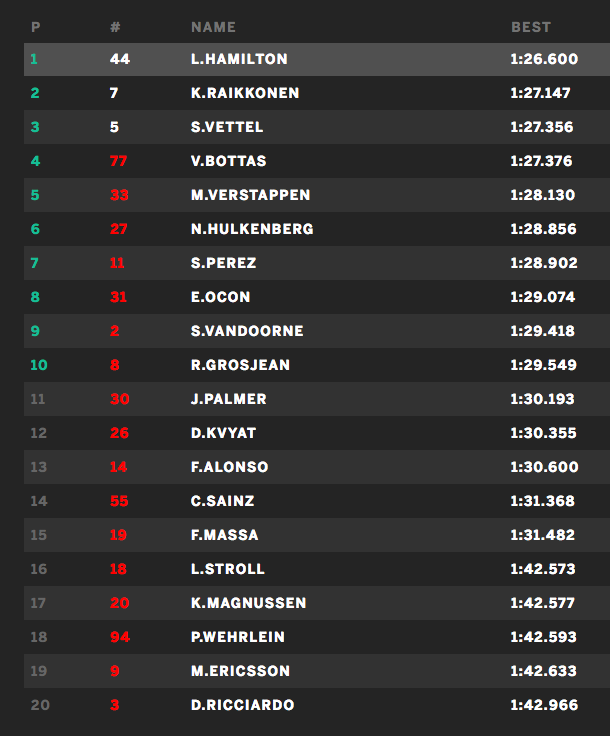
Task: Click F.MASSA driver name
Action: pyautogui.click(x=224, y=535)
